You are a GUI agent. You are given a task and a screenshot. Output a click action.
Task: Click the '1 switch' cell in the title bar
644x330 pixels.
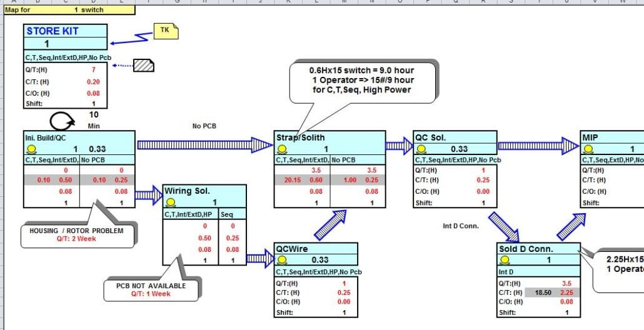[89, 9]
